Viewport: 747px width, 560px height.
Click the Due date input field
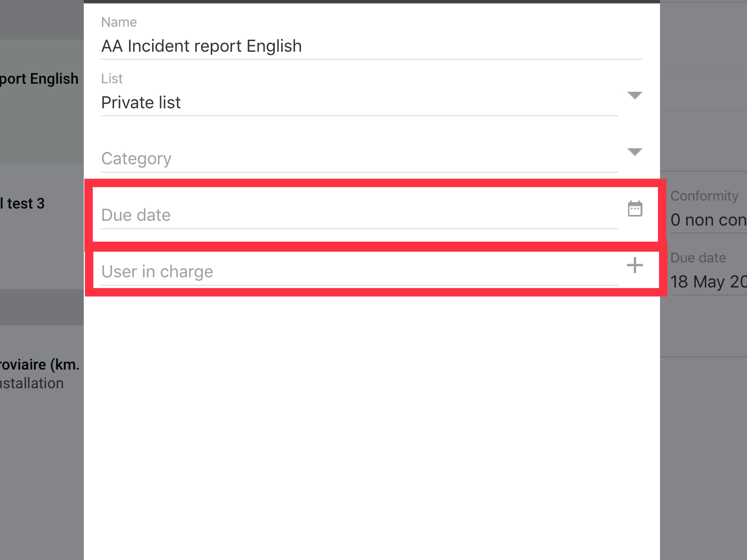pyautogui.click(x=360, y=215)
